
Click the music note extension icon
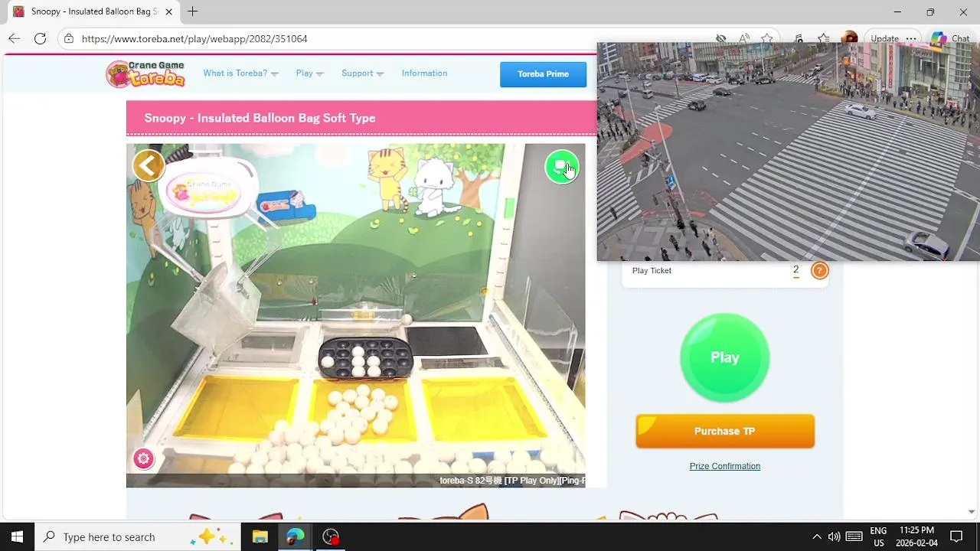coord(799,38)
